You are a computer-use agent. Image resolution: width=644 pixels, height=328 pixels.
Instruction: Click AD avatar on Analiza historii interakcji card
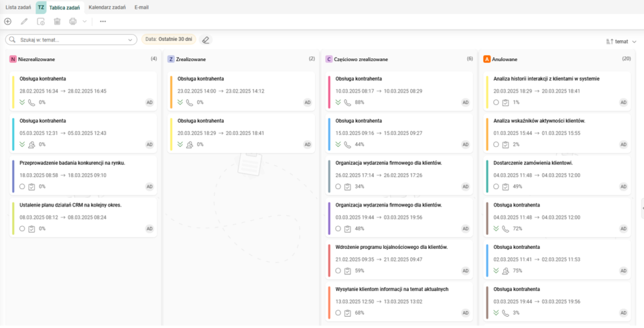pos(623,102)
